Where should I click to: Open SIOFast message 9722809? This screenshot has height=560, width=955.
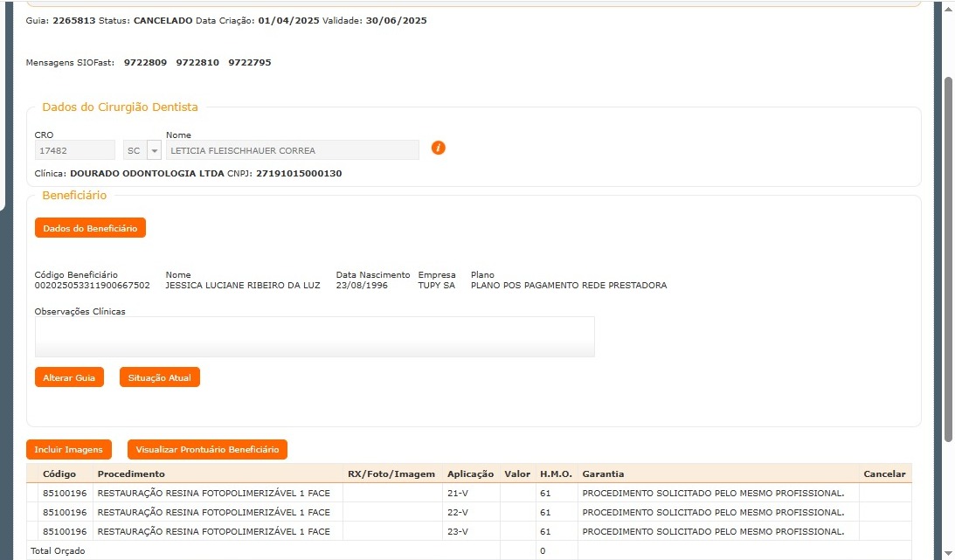(x=145, y=63)
